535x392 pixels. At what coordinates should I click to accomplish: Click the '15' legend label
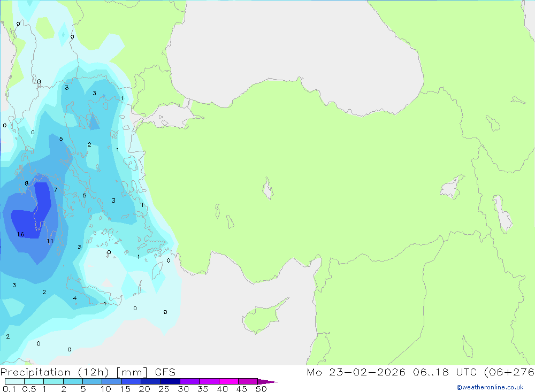pos(125,389)
